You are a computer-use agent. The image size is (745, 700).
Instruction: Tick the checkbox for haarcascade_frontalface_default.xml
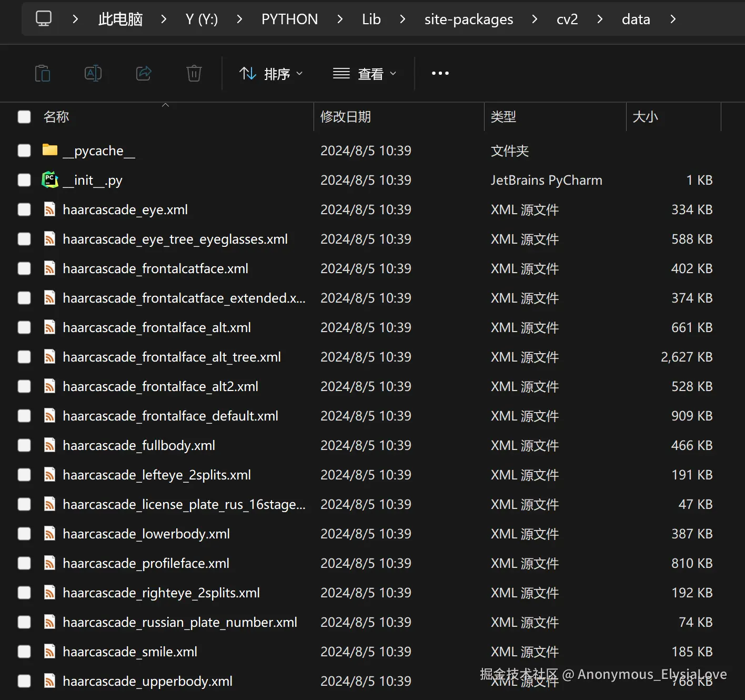point(24,416)
